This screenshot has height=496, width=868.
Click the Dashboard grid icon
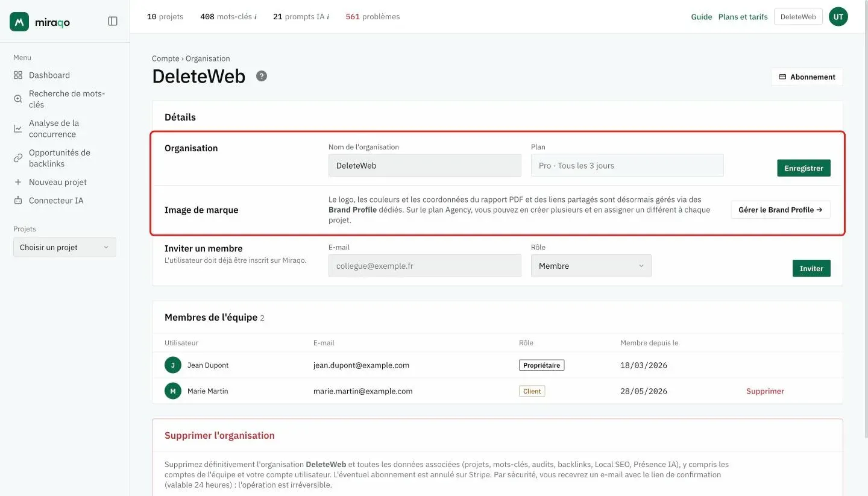(18, 75)
